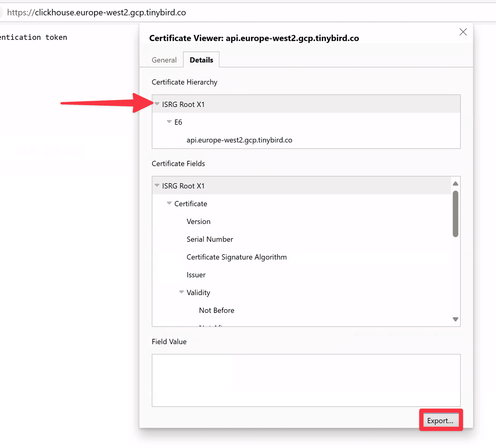Screen dimensions: 496x448
Task: Collapse the Certificate node in fields list
Action: pos(169,203)
